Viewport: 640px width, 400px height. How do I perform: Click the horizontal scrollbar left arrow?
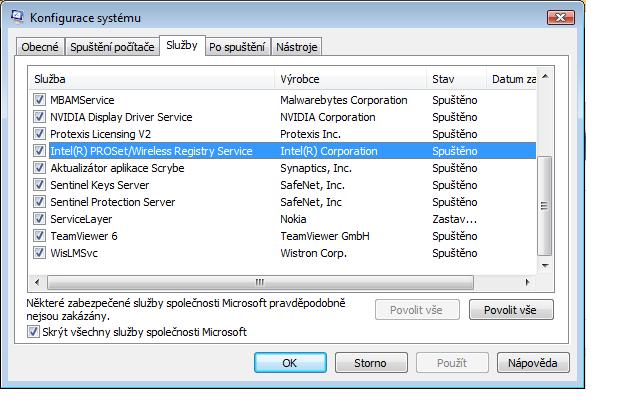(37, 282)
